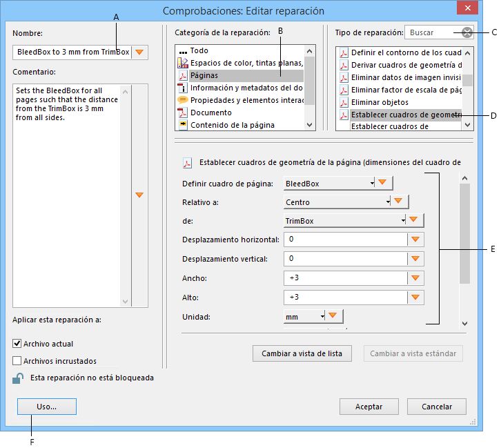Image resolution: width=501 pixels, height=448 pixels.
Task: Click repair type list scrollbar up arrow
Action: pyautogui.click(x=467, y=53)
